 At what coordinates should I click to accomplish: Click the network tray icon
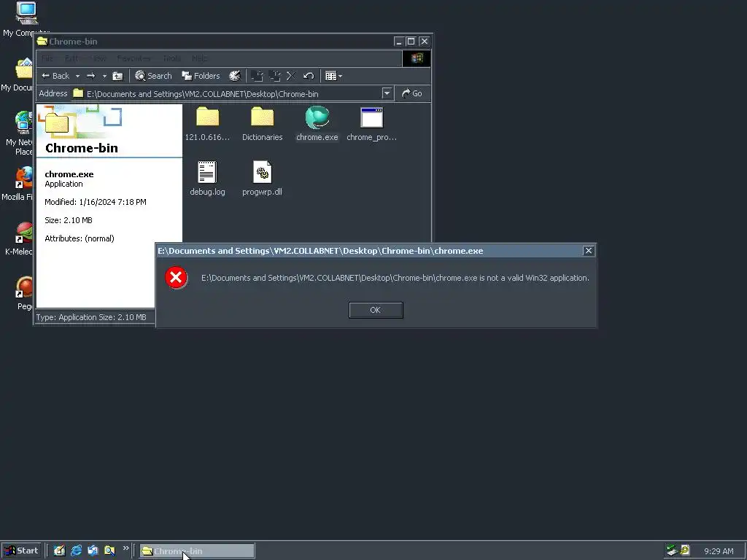tap(672, 551)
